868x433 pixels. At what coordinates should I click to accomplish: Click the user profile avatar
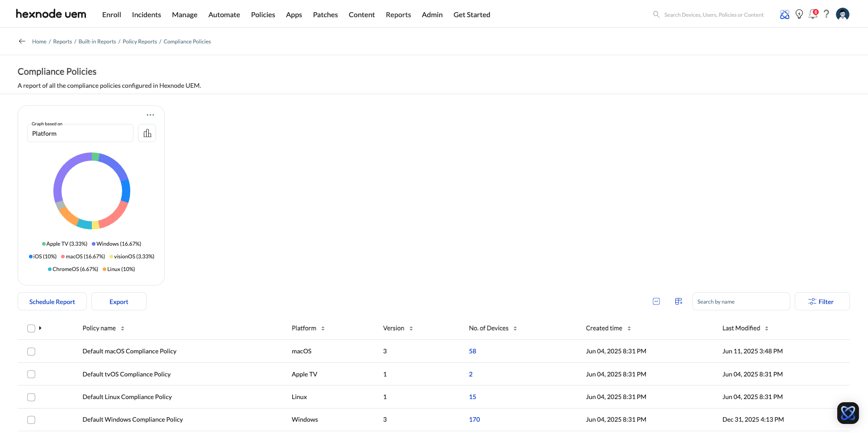pos(842,14)
